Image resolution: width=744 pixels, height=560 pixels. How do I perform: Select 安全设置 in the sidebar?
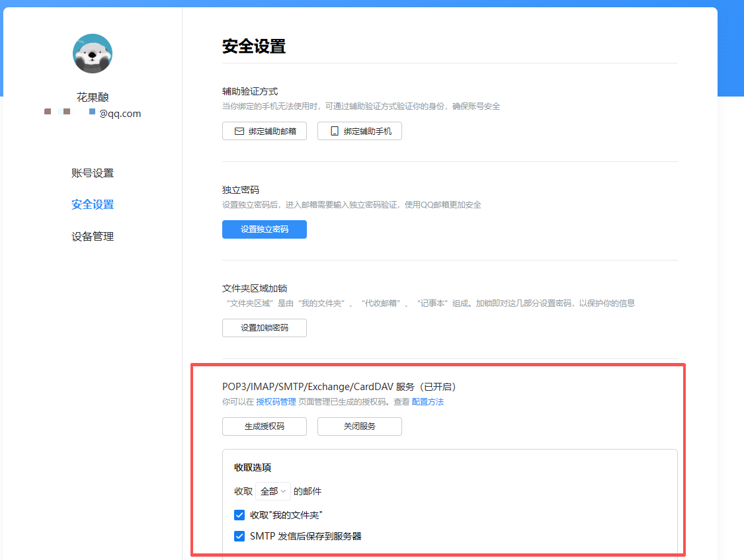(93, 205)
